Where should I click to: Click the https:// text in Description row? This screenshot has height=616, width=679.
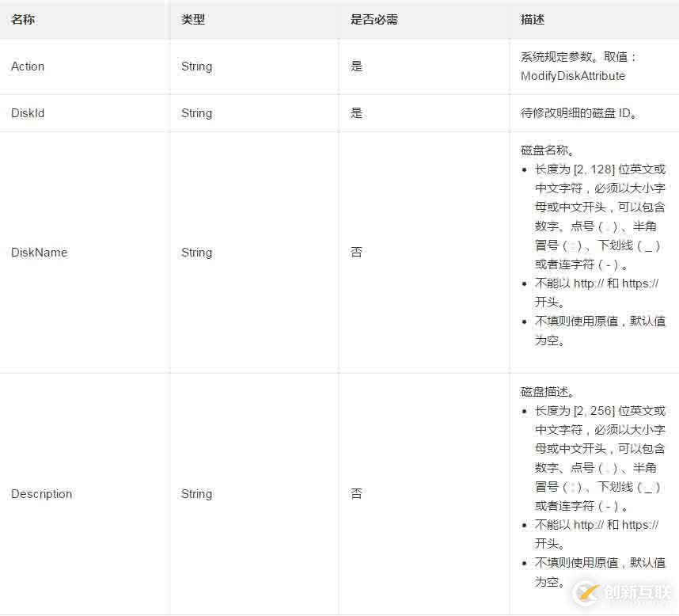639,524
